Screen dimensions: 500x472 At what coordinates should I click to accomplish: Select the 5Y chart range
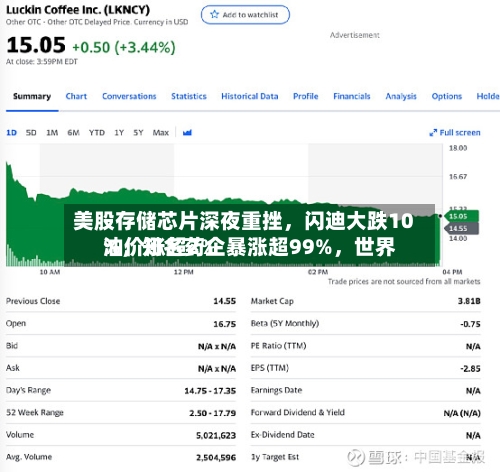pyautogui.click(x=138, y=133)
